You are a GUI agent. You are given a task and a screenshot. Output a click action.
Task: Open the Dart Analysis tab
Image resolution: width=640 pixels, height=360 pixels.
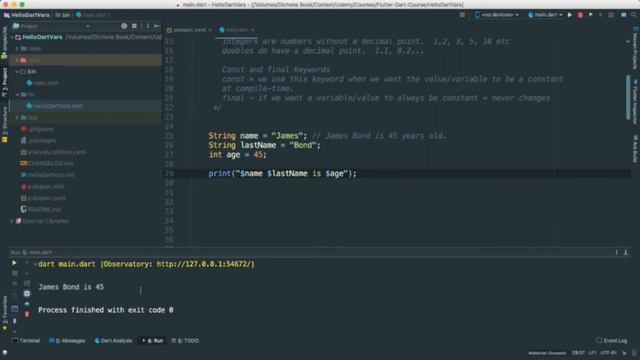click(x=113, y=340)
